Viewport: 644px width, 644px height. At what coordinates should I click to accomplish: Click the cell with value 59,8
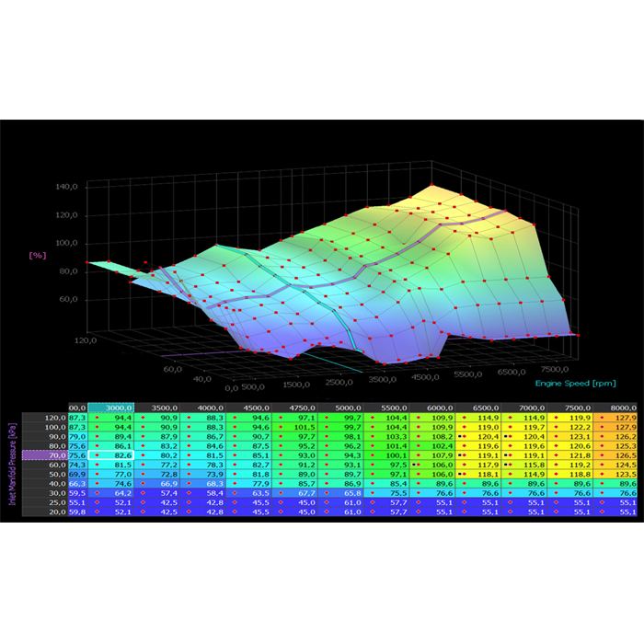(x=77, y=511)
